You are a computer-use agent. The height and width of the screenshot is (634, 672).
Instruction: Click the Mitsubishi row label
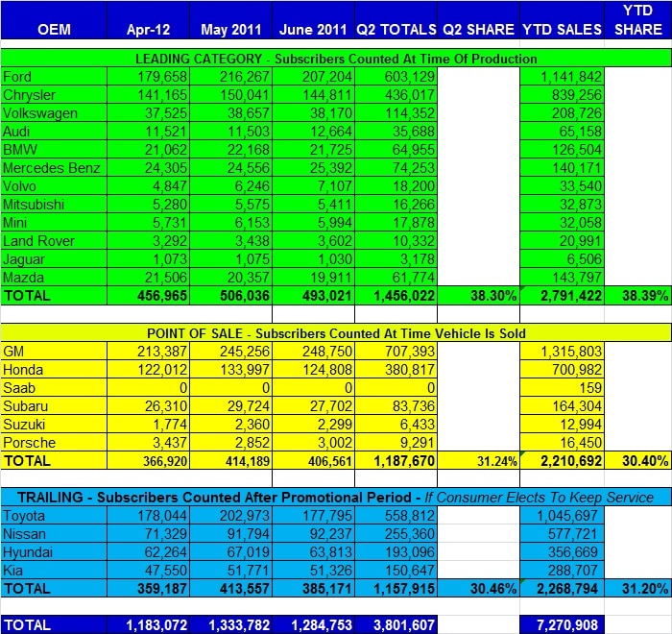click(x=34, y=205)
